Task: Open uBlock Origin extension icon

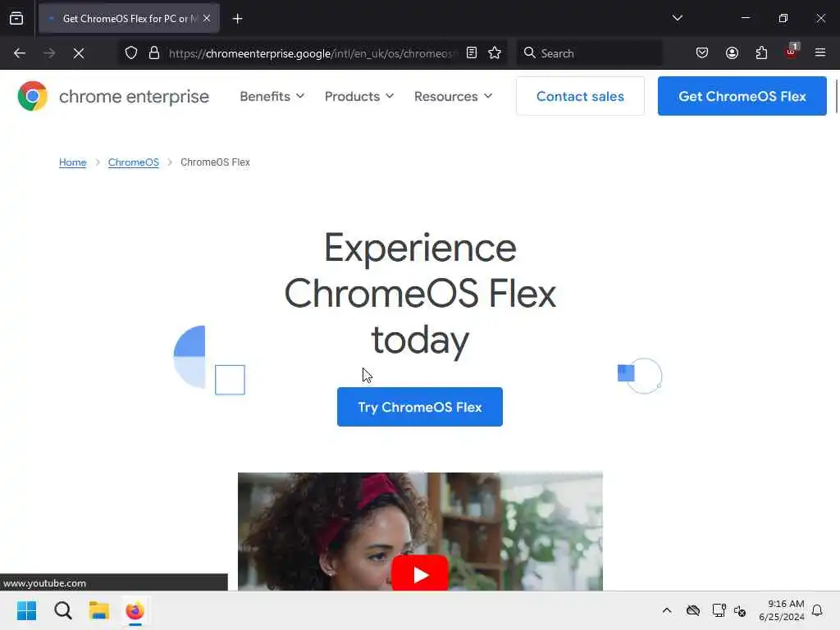Action: [792, 52]
